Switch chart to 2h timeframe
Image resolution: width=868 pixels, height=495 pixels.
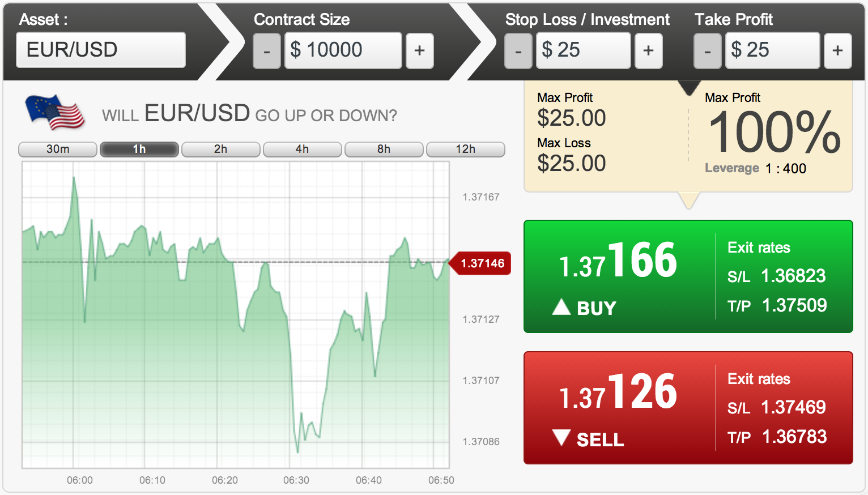(220, 149)
